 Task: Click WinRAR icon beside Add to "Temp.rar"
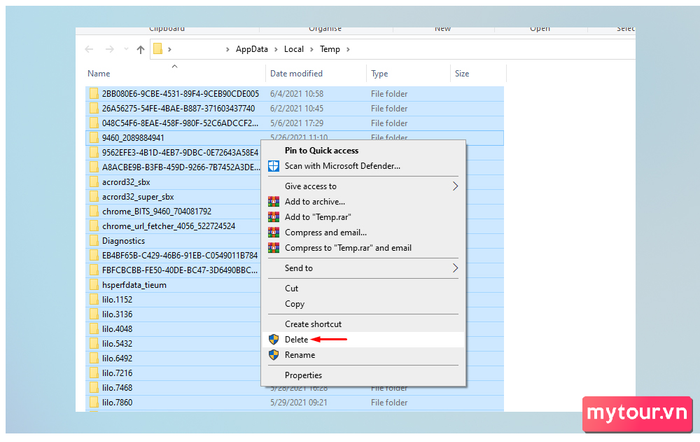click(x=274, y=217)
